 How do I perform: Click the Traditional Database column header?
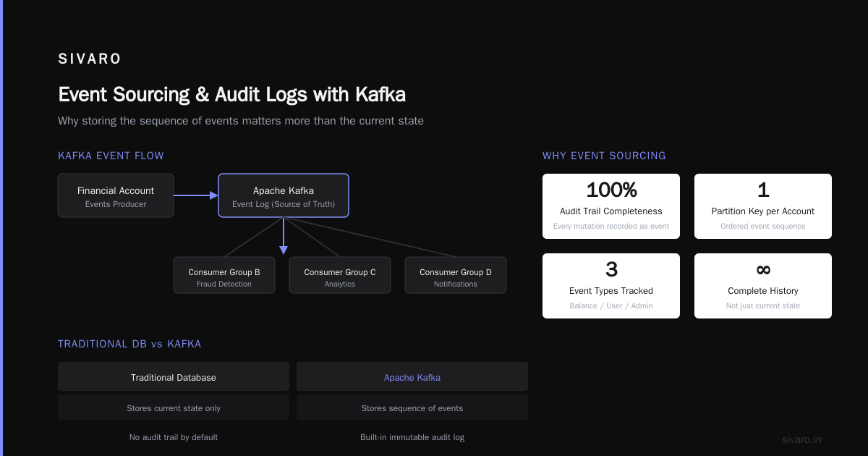[x=174, y=377]
